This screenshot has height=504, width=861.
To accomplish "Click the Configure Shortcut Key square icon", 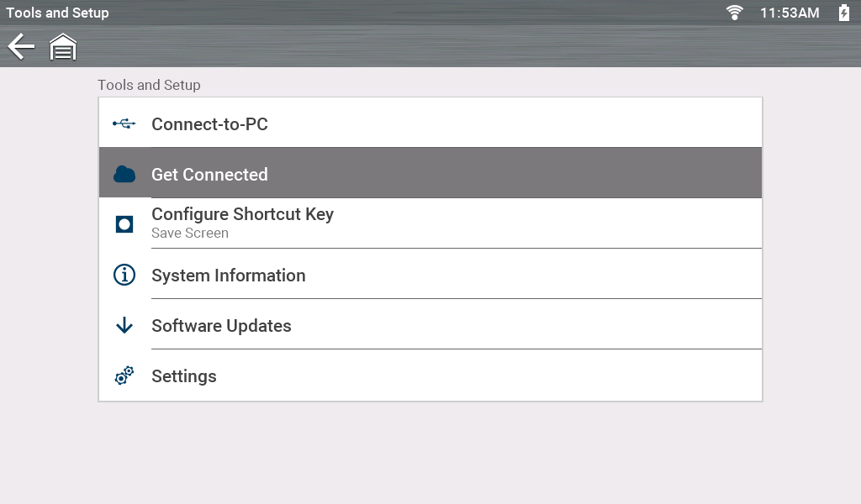I will pos(124,224).
